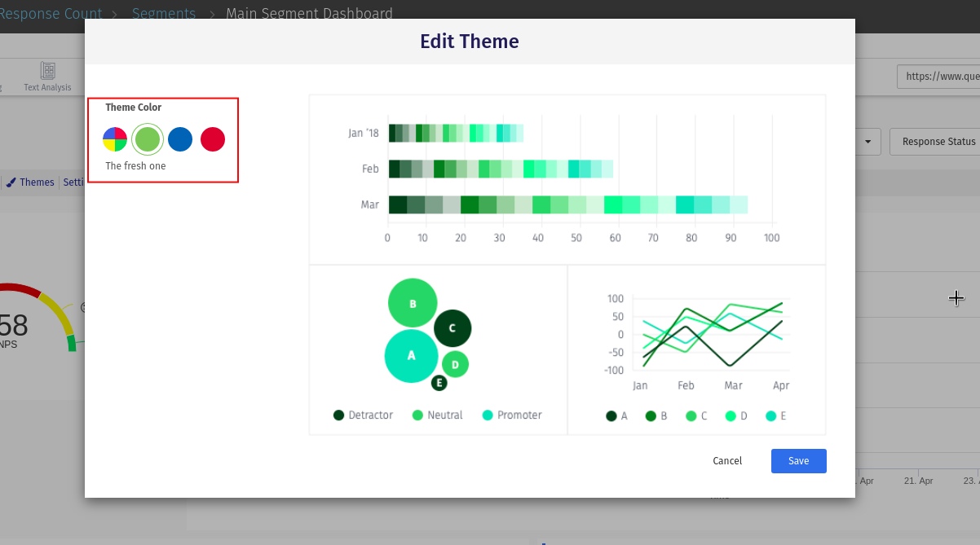Switch to the Settings tab
The image size is (980, 545).
(x=73, y=182)
